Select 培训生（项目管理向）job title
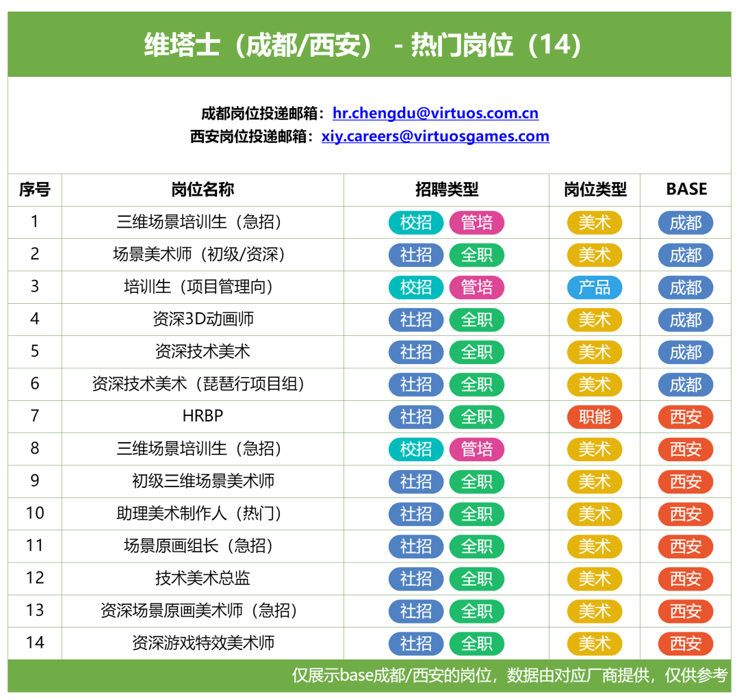Screen dimensions: 739x700 tap(203, 287)
